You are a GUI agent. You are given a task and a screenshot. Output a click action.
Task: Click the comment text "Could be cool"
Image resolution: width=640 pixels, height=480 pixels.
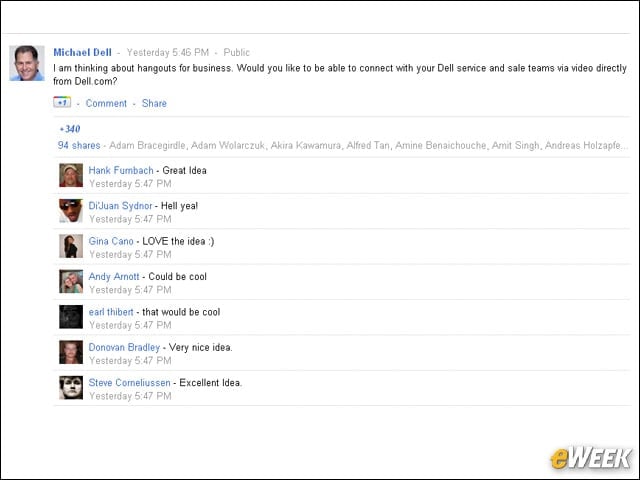[178, 276]
